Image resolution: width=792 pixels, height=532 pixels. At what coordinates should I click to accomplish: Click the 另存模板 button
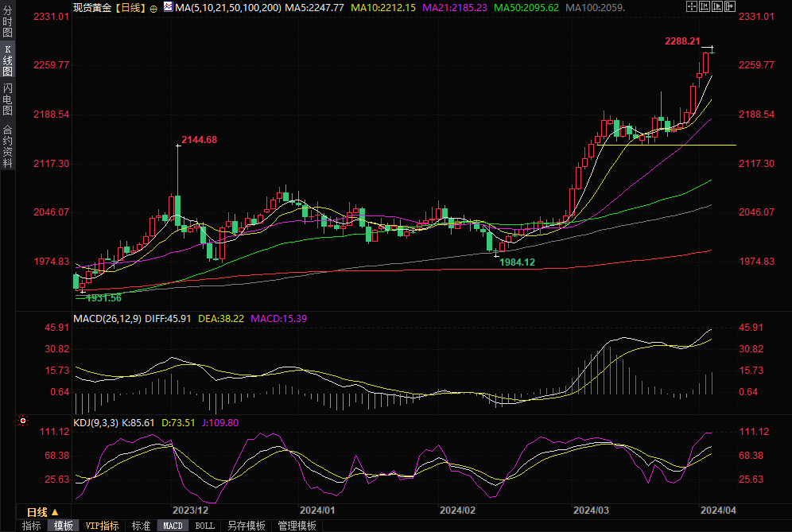point(246,526)
